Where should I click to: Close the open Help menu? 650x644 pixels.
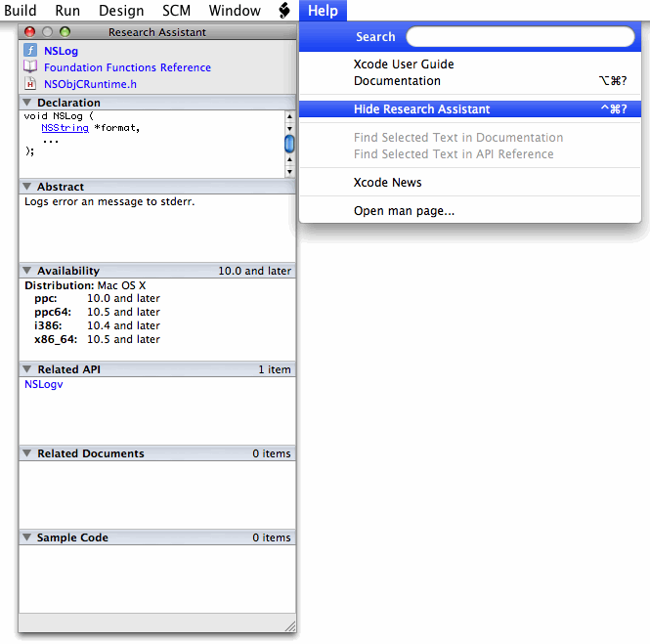coord(323,10)
